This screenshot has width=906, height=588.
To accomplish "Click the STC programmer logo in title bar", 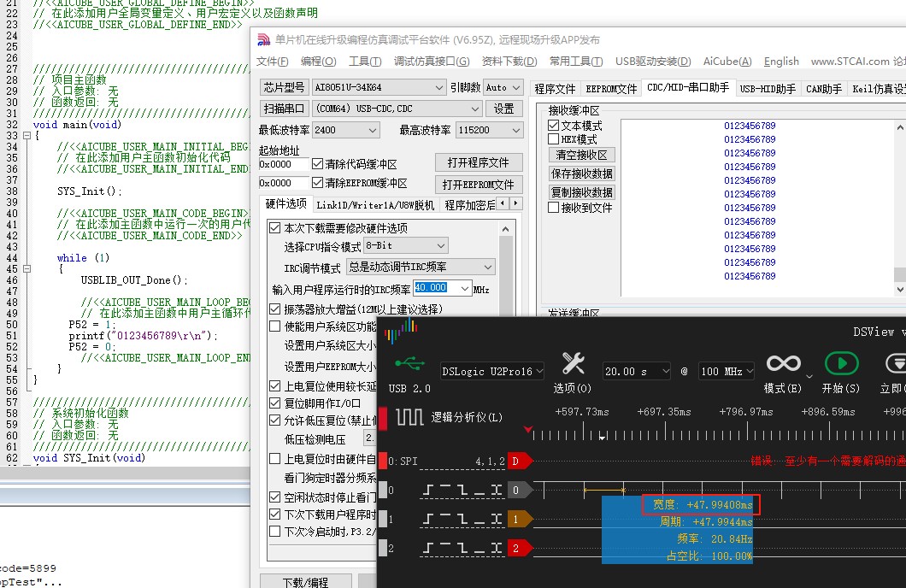I will point(263,39).
